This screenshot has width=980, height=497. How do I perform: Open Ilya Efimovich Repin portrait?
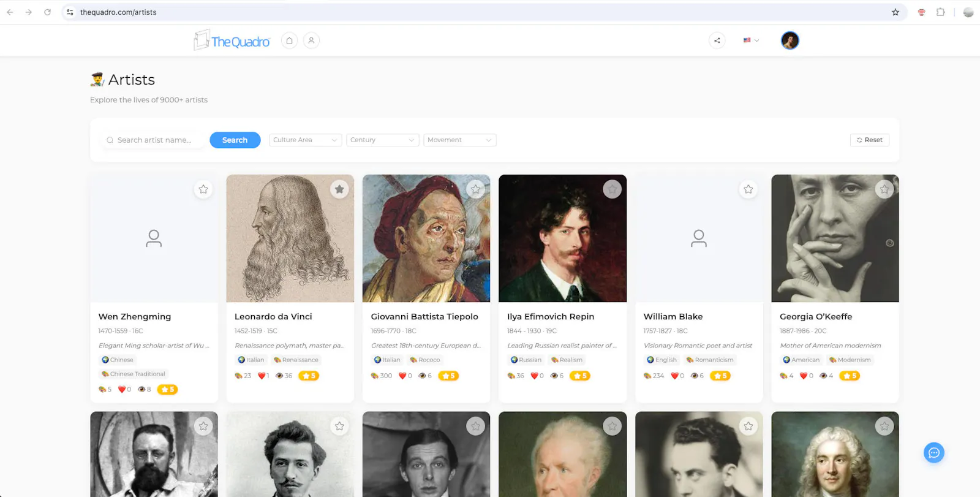coord(563,238)
